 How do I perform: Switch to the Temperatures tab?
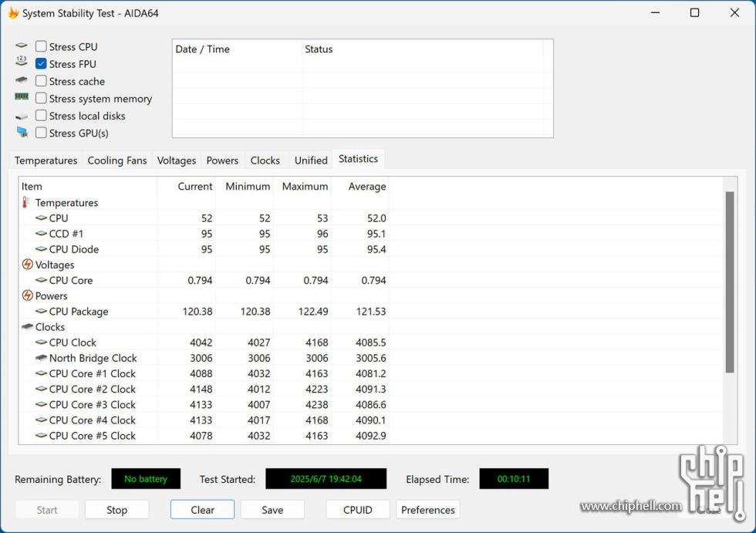tap(46, 160)
